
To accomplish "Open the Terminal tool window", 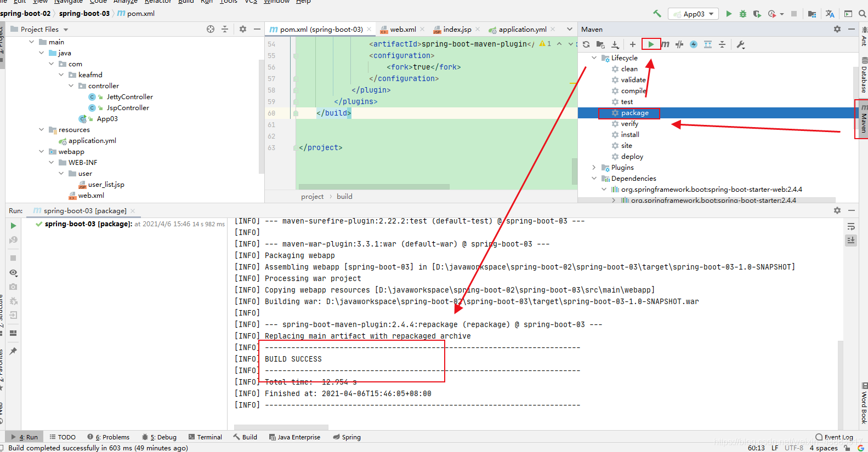I will 205,437.
